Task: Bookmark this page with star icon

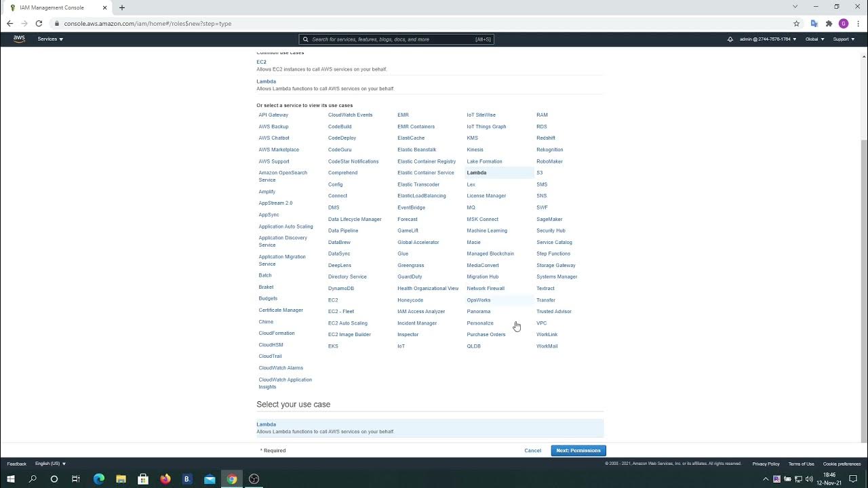Action: tap(797, 23)
